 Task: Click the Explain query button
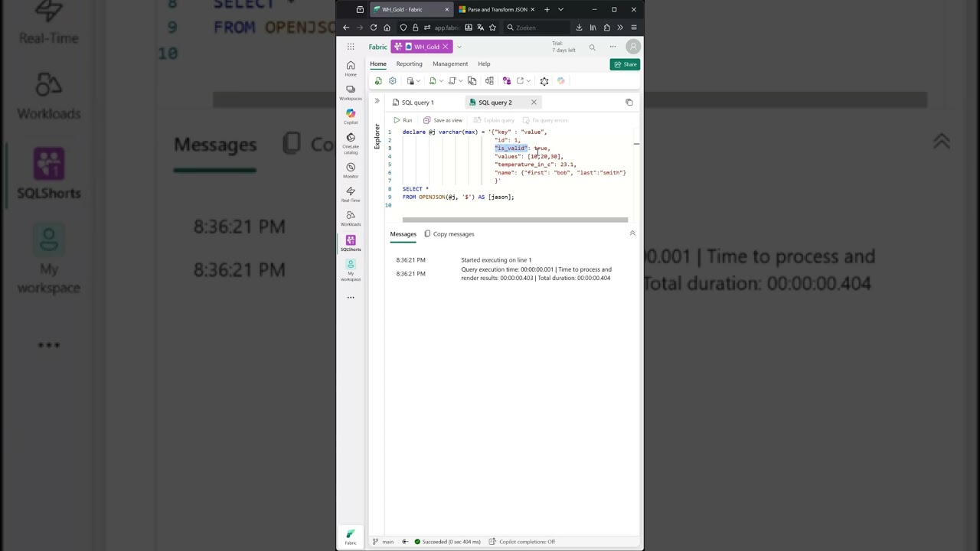[x=494, y=120]
